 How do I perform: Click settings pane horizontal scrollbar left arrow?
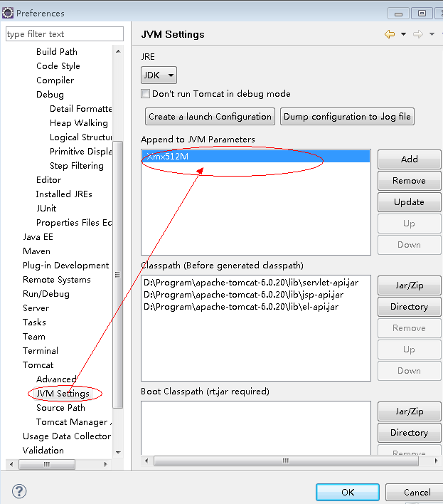tap(146, 461)
